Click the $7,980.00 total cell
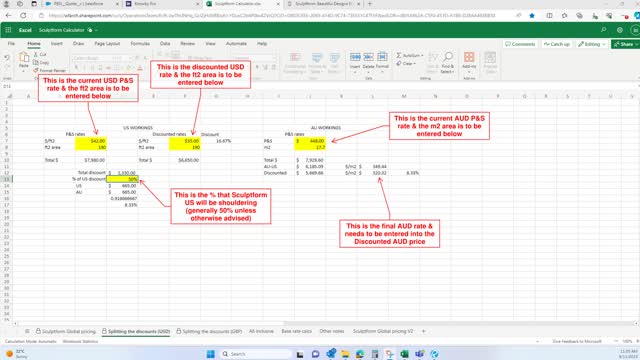Image resolution: width=640 pixels, height=360 pixels. pyautogui.click(x=91, y=160)
